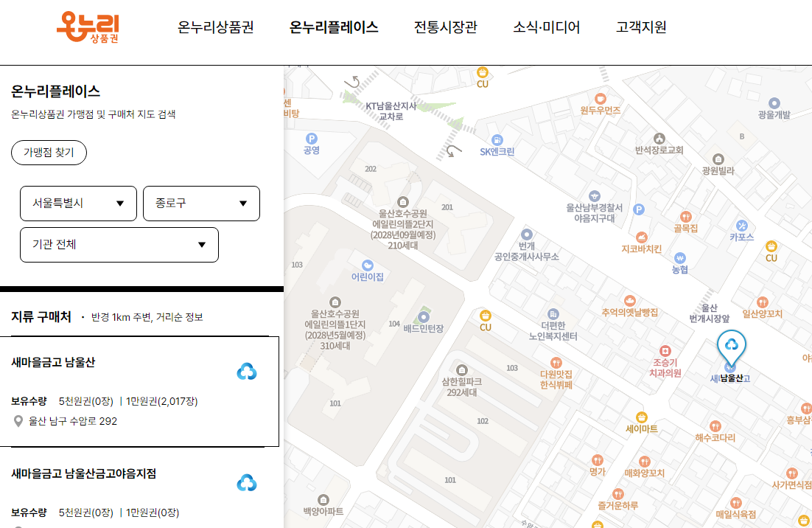Open the 전통시장관 menu
Screen dimensions: 812x528
click(x=445, y=27)
